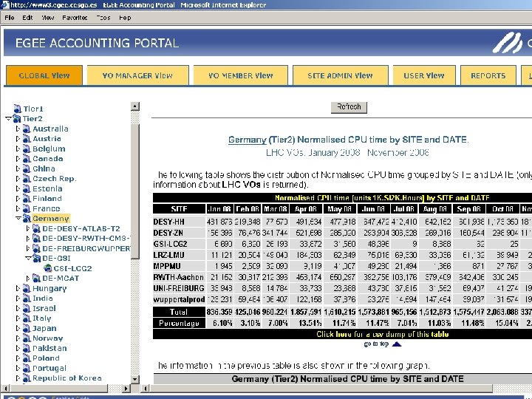Image resolution: width=532 pixels, height=399 pixels.
Task: Click the Australia node icon
Action: [x=27, y=129]
